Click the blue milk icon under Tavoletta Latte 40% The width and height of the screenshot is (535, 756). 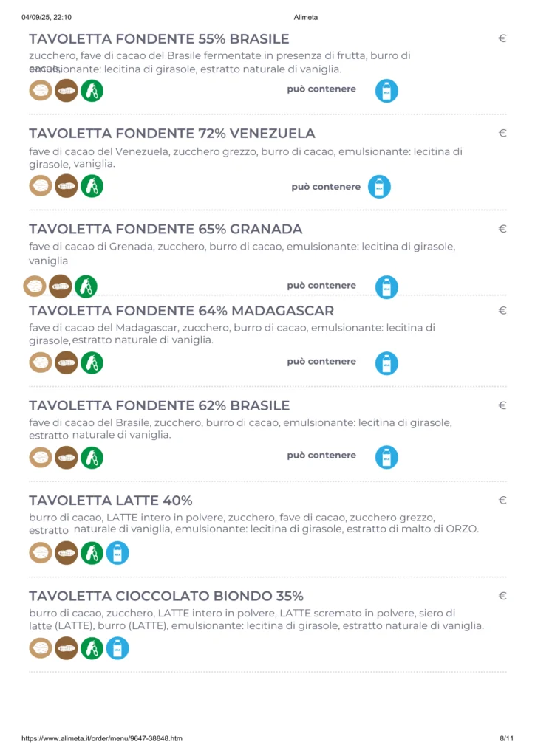point(117,553)
